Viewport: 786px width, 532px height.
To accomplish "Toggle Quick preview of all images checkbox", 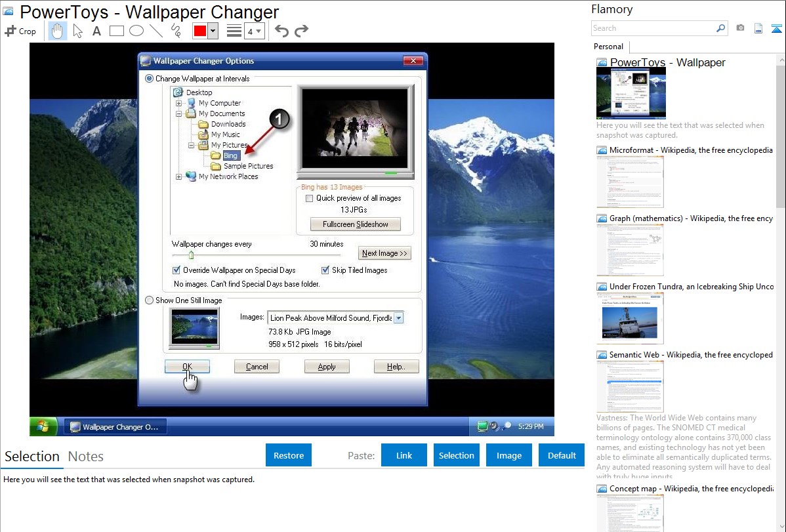I will coord(309,199).
